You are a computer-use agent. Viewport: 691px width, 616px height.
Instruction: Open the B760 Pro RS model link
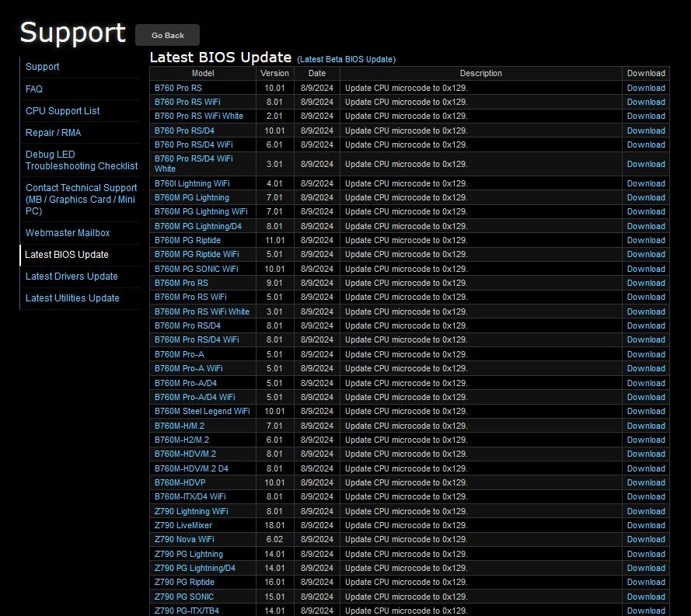(178, 88)
